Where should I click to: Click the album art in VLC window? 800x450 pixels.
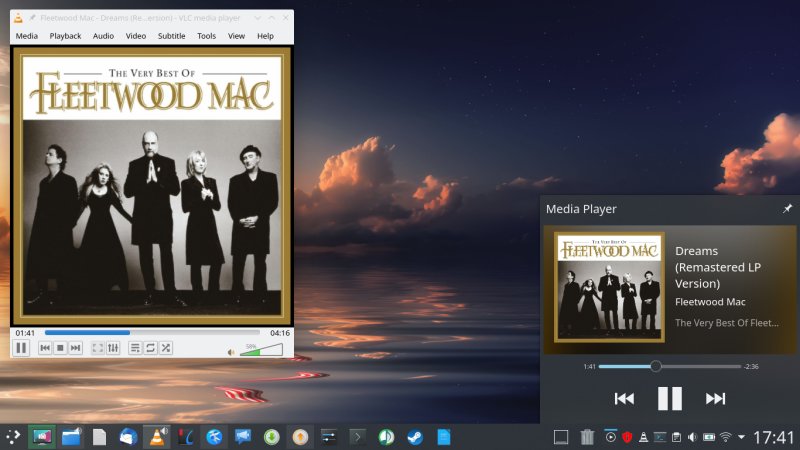pyautogui.click(x=152, y=186)
